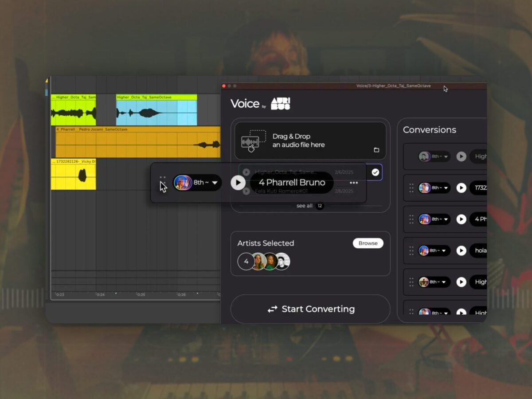
Task: Play the '1732' conversion
Action: coord(462,188)
